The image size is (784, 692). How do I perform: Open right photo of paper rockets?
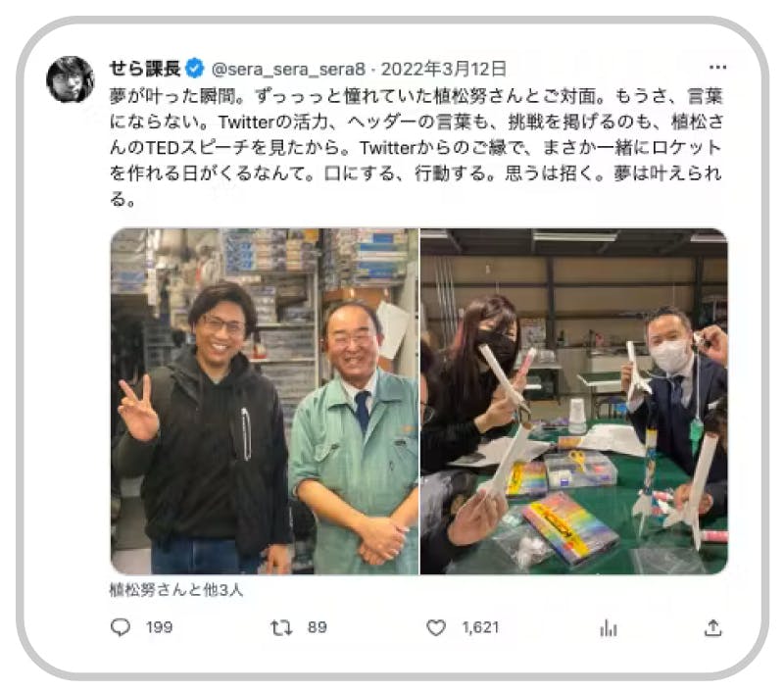(574, 401)
